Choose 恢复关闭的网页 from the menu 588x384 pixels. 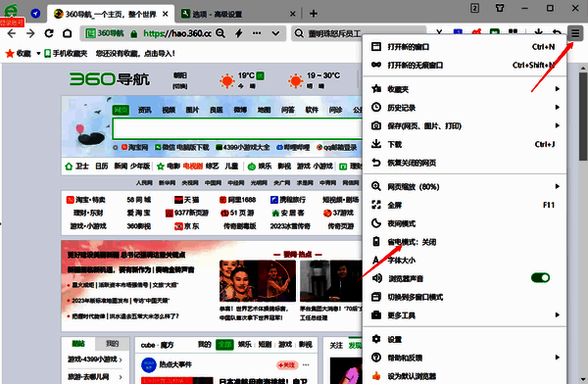coord(465,163)
